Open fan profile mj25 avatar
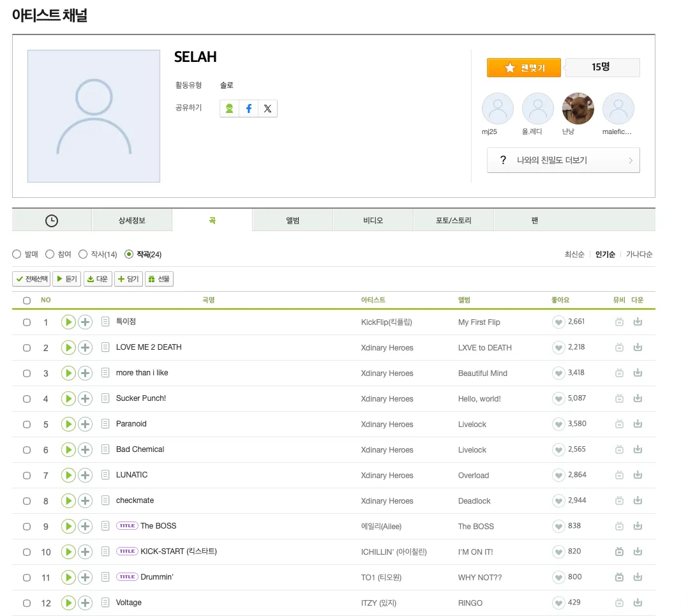 pyautogui.click(x=498, y=109)
